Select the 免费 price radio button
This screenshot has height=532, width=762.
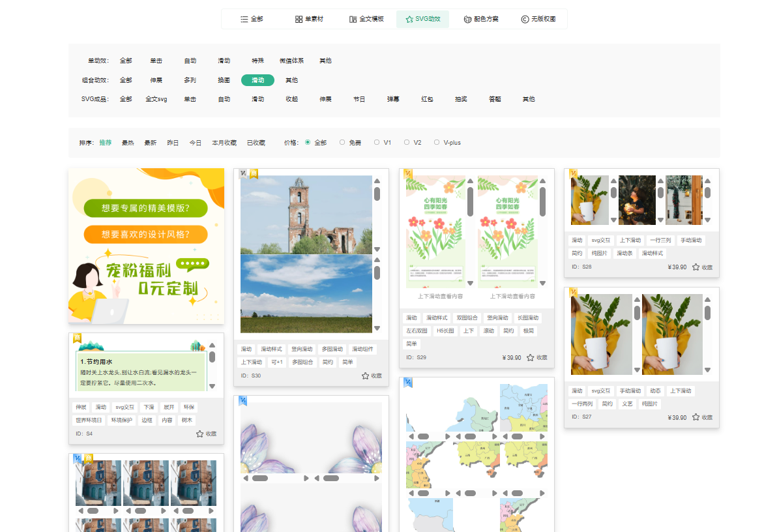click(x=342, y=142)
